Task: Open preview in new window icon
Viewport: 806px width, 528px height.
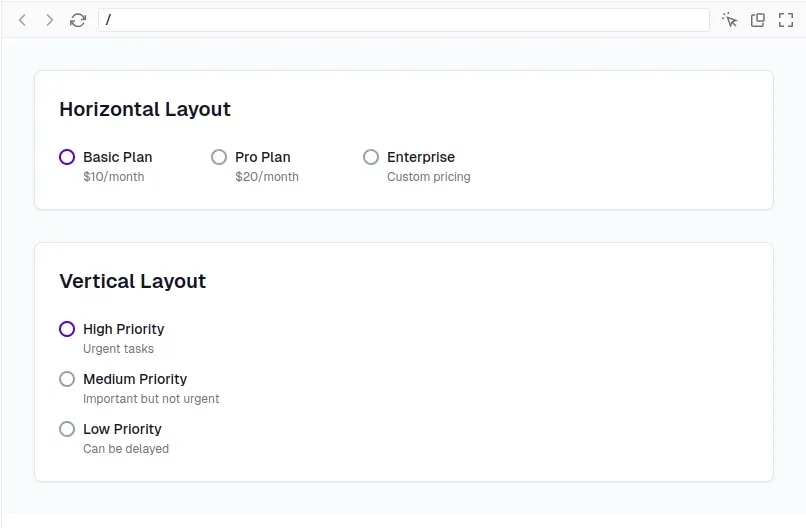Action: click(x=758, y=20)
